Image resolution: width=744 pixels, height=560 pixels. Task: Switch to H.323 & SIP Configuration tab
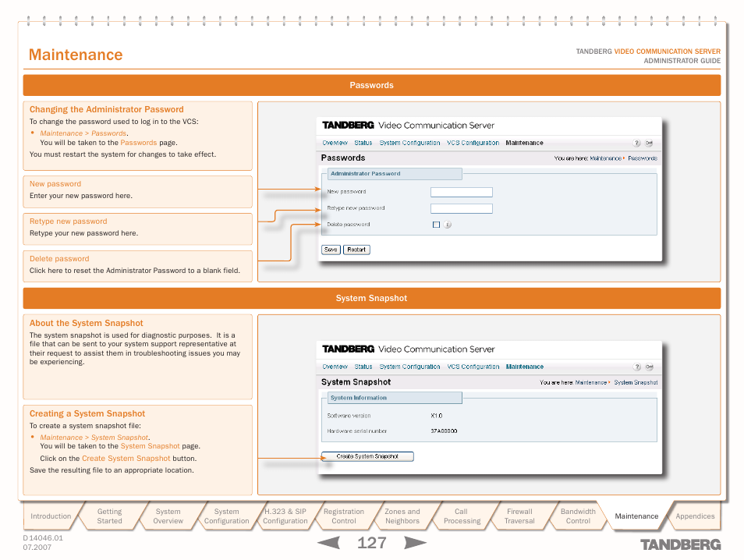pyautogui.click(x=285, y=516)
